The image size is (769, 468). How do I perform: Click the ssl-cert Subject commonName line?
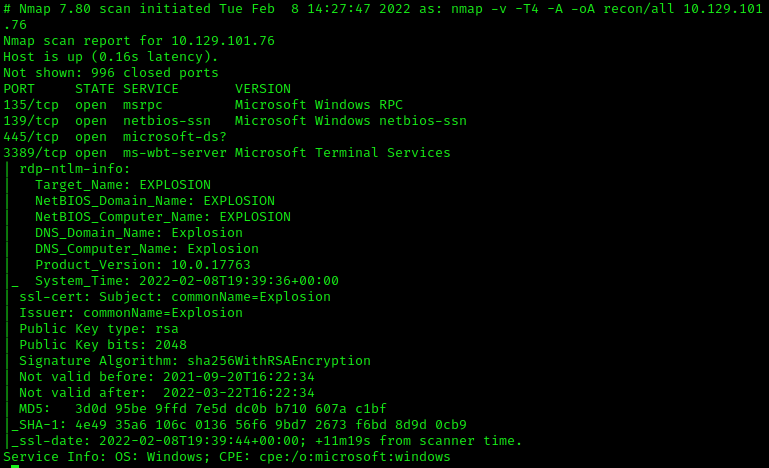click(x=174, y=297)
